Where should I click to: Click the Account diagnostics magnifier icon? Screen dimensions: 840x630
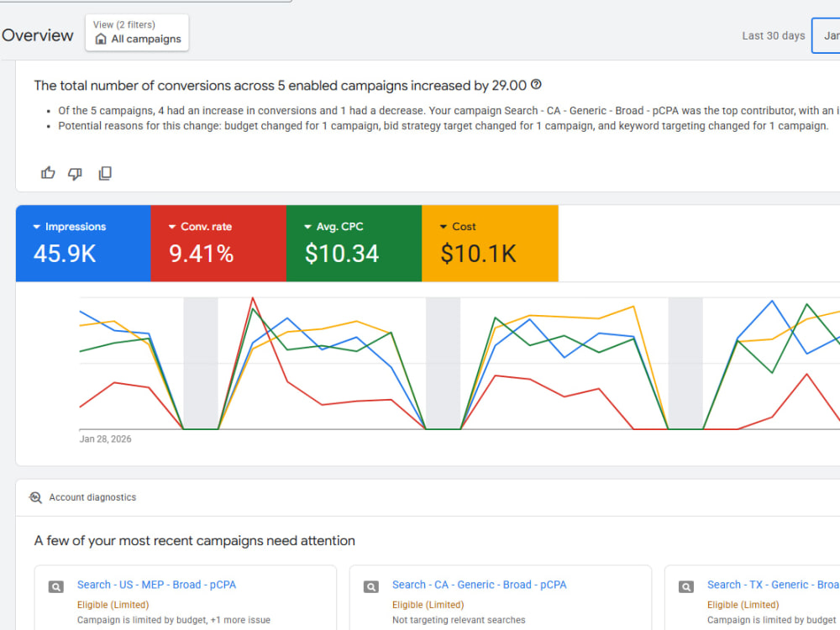35,497
